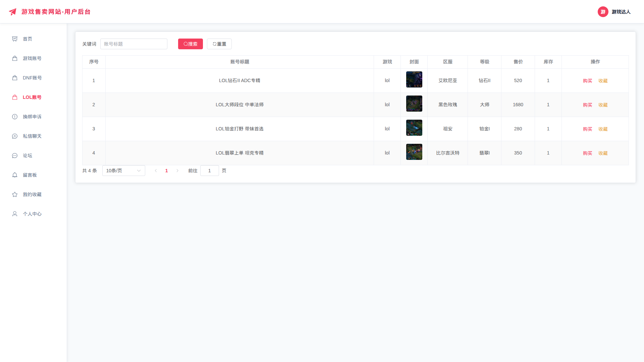The image size is (644, 362).
Task: Click the 论坛 speech bubble icon
Action: point(15,156)
